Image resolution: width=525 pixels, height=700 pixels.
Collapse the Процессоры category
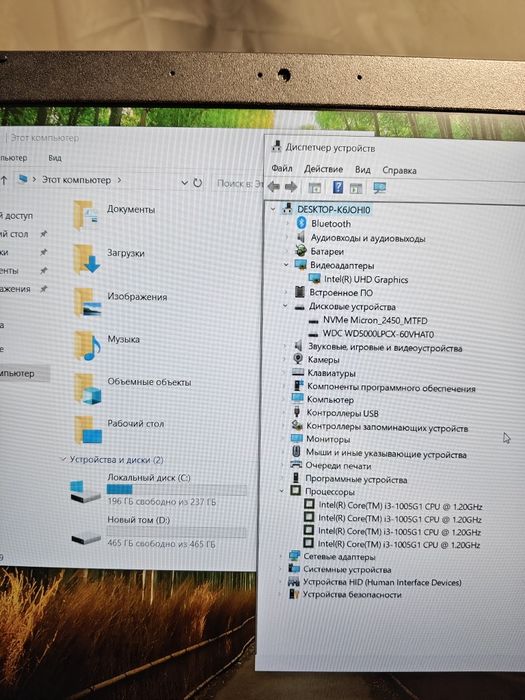[282, 491]
